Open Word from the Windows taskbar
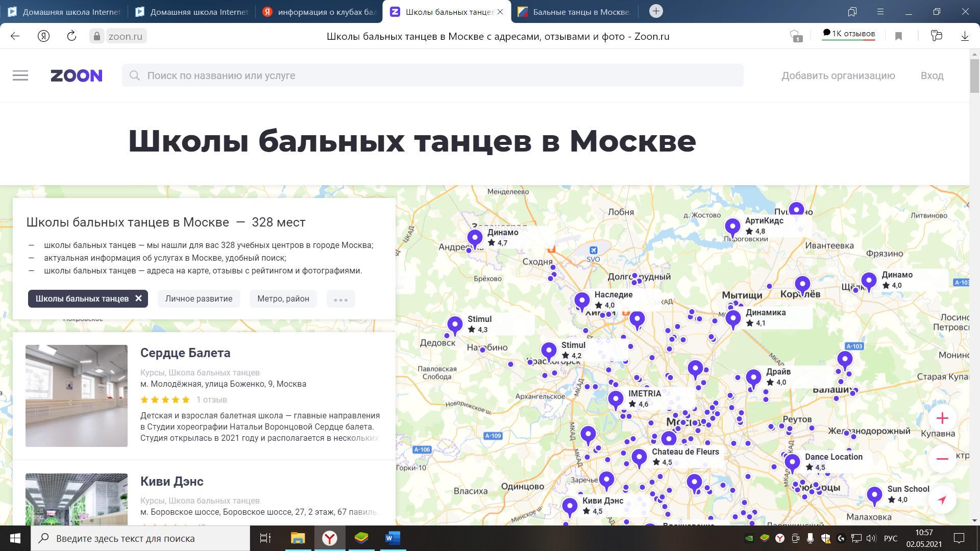Image resolution: width=980 pixels, height=551 pixels. pos(392,538)
